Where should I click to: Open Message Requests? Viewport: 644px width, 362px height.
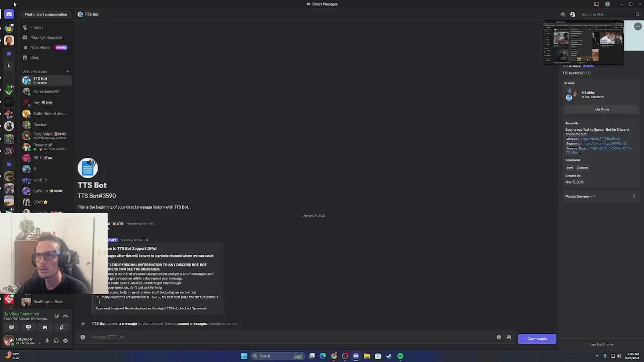45,37
